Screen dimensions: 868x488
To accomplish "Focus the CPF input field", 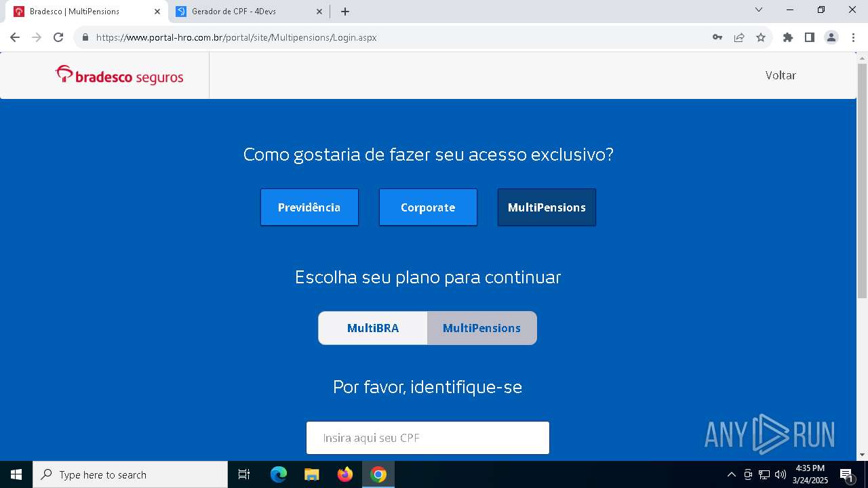I will [x=428, y=438].
